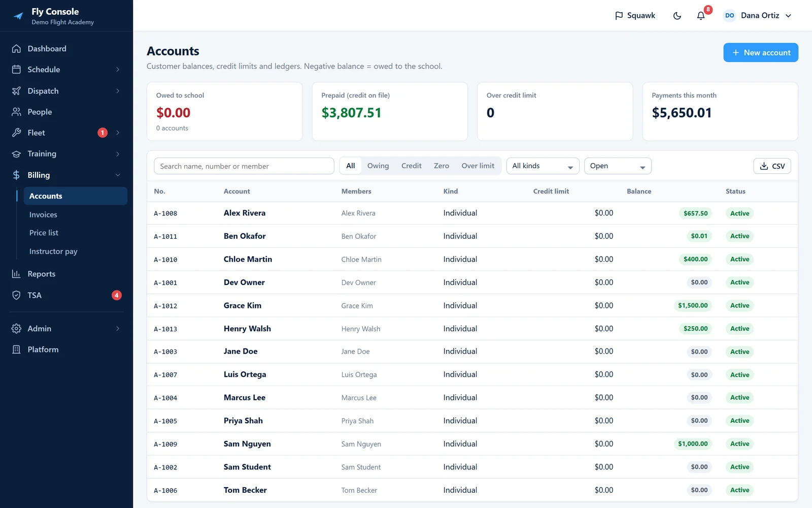This screenshot has width=812, height=508.
Task: Click the Training graduation cap icon
Action: tap(16, 154)
